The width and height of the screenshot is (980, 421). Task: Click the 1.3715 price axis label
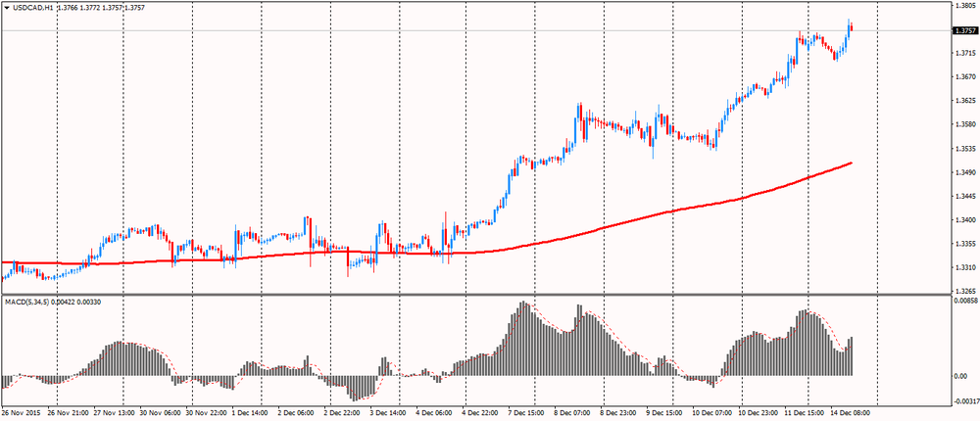click(x=964, y=53)
